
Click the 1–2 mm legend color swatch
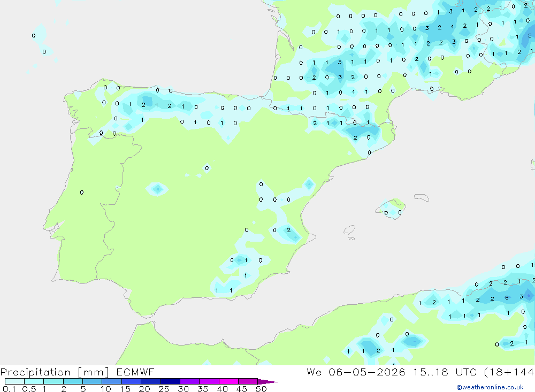(x=53, y=381)
